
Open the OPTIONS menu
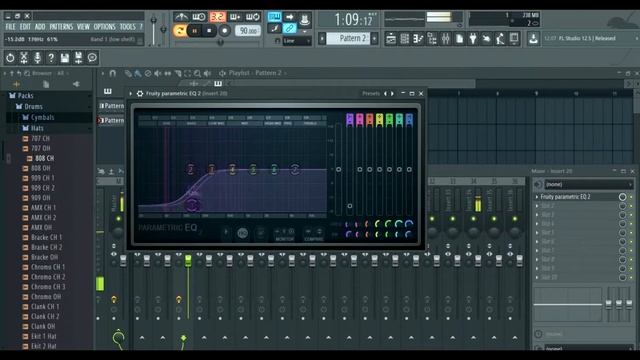[104, 27]
